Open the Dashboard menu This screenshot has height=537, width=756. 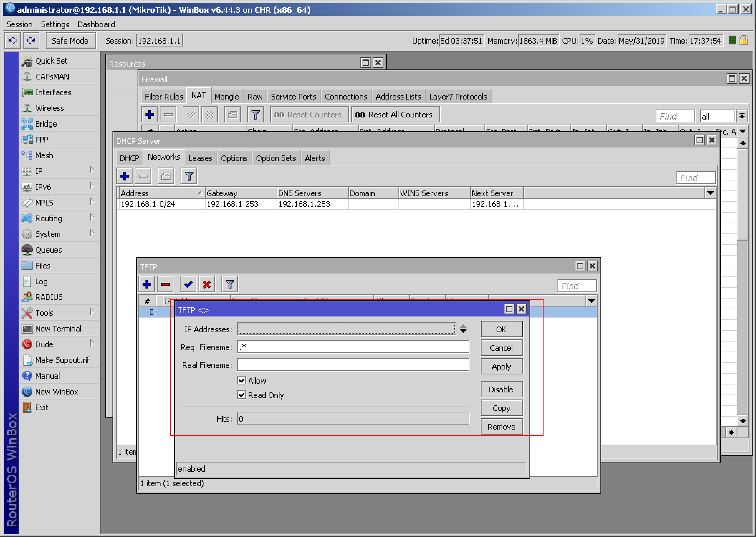tap(96, 24)
